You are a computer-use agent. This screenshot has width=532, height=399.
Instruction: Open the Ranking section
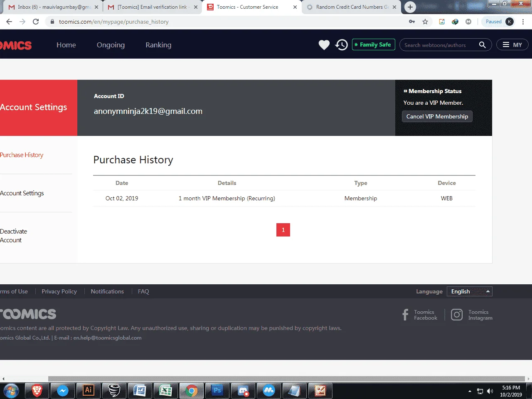[x=158, y=45]
